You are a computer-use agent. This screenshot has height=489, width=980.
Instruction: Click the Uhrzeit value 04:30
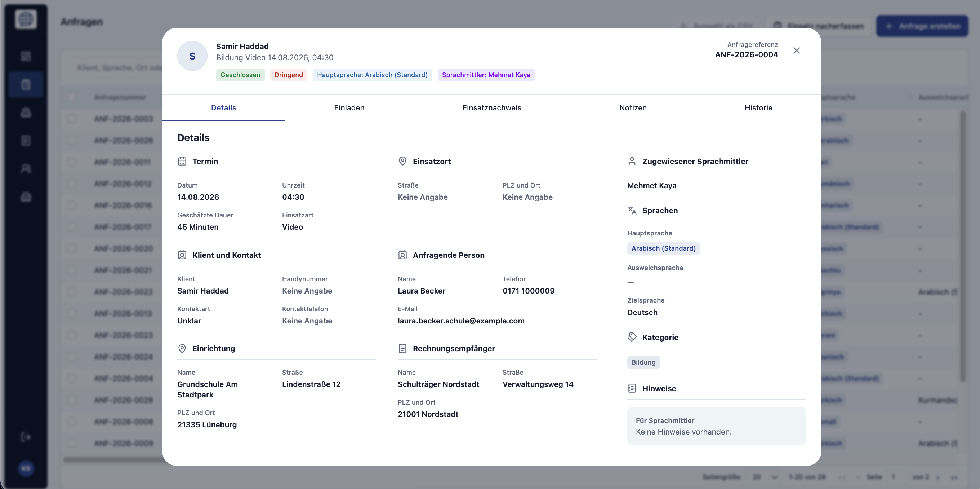coord(293,197)
